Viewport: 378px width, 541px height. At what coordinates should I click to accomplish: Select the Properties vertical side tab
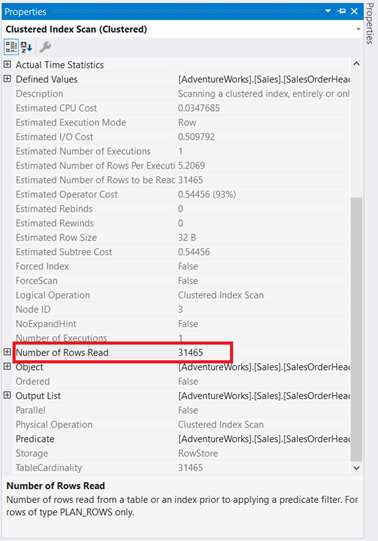pyautogui.click(x=370, y=23)
